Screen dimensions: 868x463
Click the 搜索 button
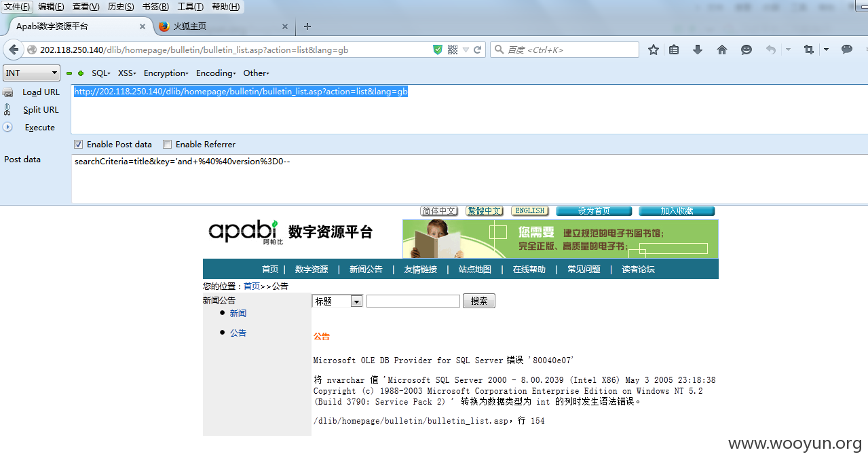pyautogui.click(x=479, y=301)
